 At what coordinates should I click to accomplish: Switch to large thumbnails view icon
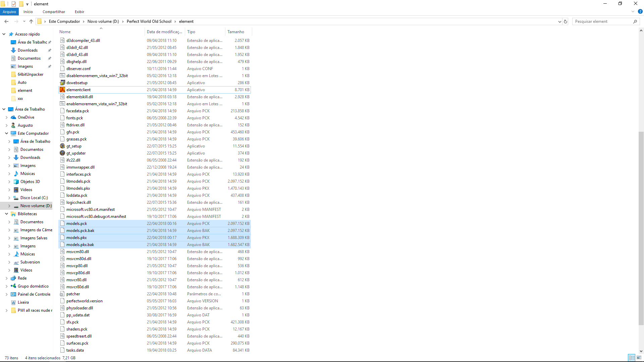pos(639,358)
